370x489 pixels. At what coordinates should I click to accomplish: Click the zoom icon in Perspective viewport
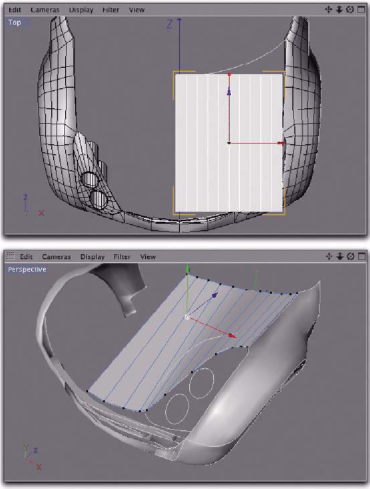coord(340,256)
